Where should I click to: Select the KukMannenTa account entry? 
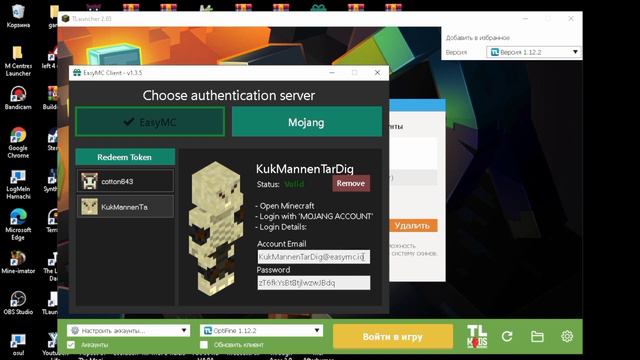[125, 207]
